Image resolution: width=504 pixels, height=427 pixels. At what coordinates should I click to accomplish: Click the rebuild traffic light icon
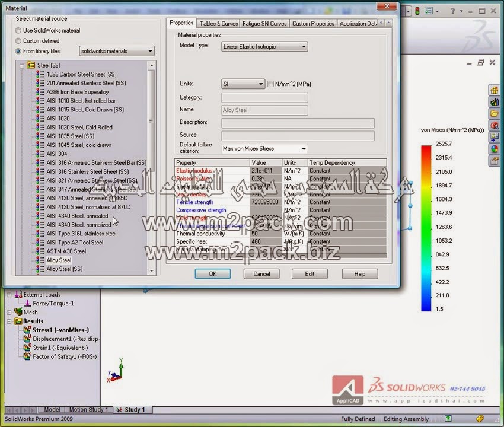[417, 11]
